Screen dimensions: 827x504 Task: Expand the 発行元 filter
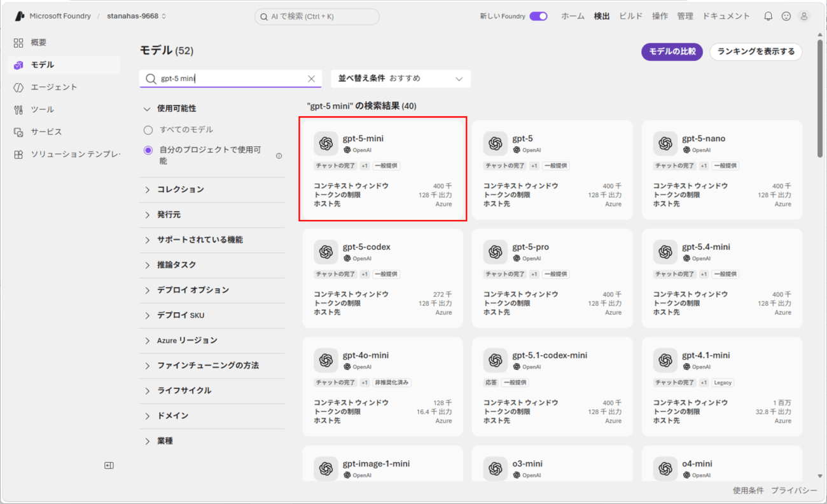212,215
